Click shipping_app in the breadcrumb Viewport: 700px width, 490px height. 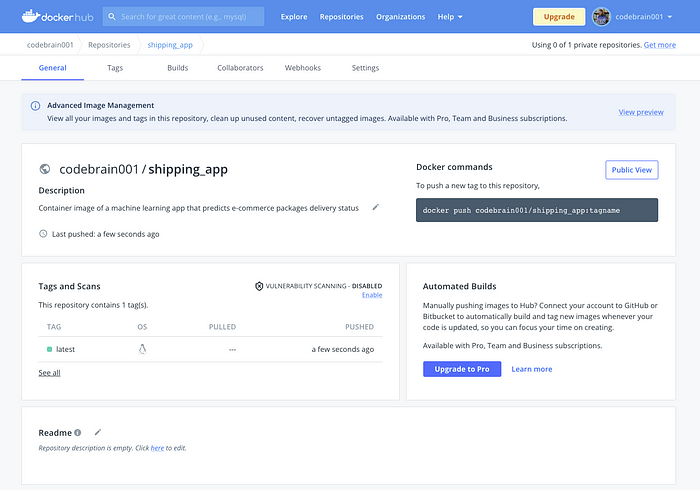coord(170,45)
